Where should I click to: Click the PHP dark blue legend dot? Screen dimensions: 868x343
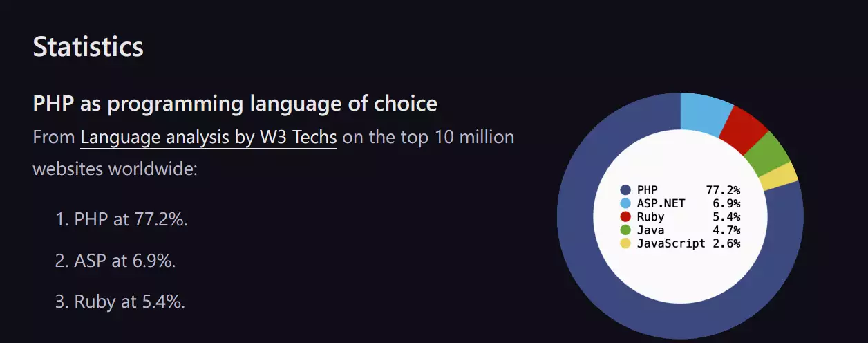(626, 189)
